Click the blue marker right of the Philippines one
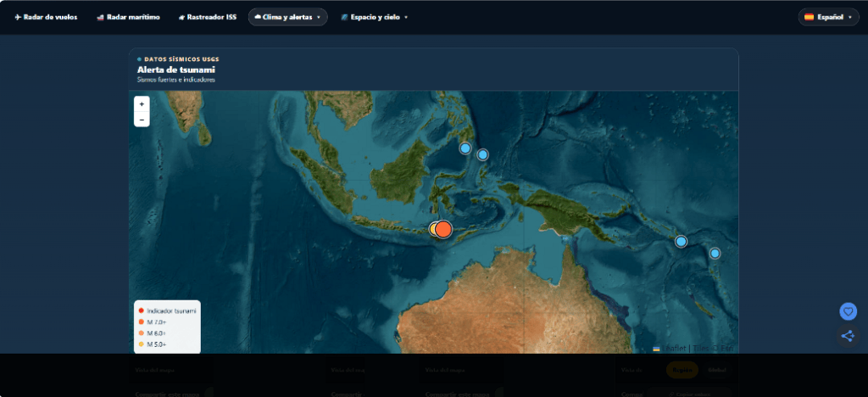 point(482,154)
